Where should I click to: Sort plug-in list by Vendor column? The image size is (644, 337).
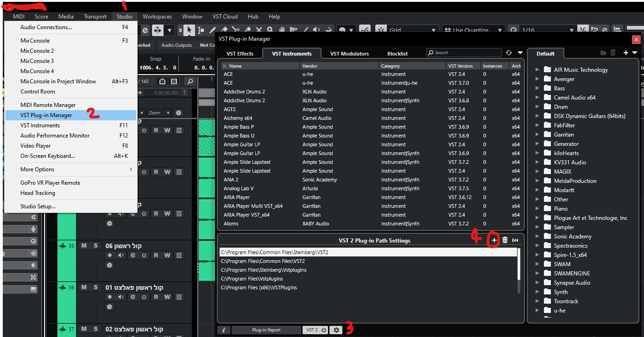click(x=339, y=66)
